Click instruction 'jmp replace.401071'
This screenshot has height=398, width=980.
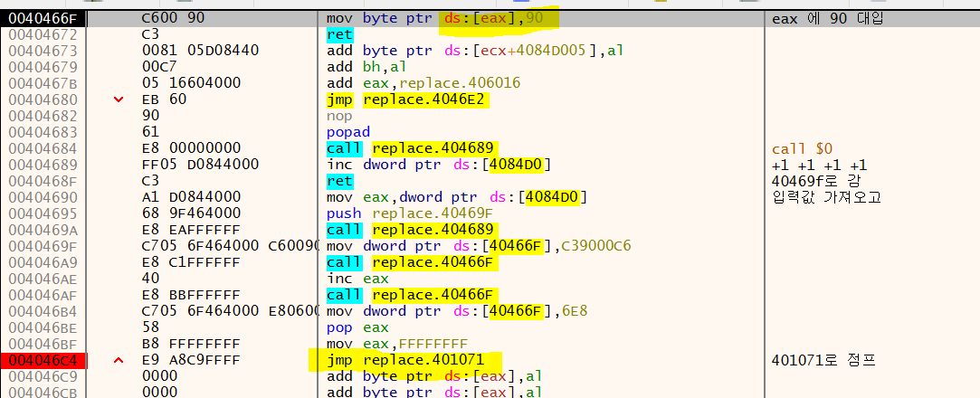click(x=406, y=361)
